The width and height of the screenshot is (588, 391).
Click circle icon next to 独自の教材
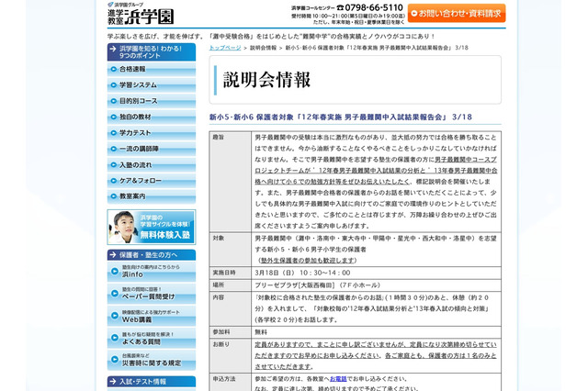[x=114, y=117]
